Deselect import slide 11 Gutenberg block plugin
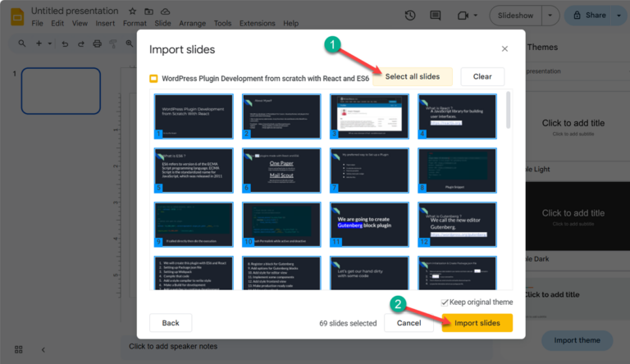 (369, 224)
